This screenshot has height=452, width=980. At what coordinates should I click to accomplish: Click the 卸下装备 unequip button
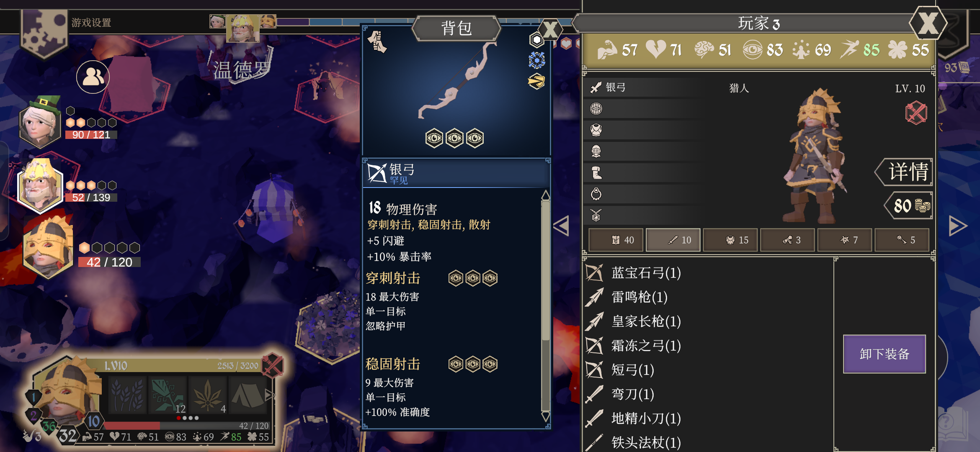(885, 354)
